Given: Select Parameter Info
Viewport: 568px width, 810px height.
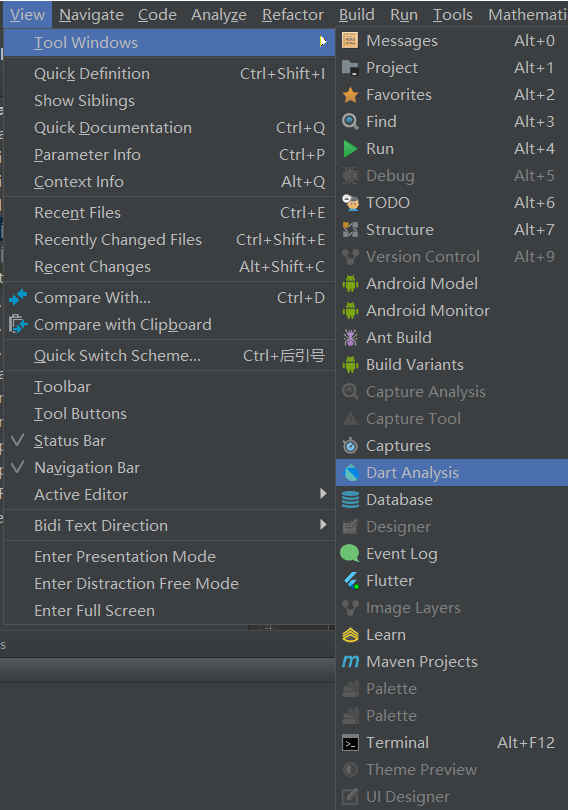Looking at the screenshot, I should pyautogui.click(x=169, y=154).
